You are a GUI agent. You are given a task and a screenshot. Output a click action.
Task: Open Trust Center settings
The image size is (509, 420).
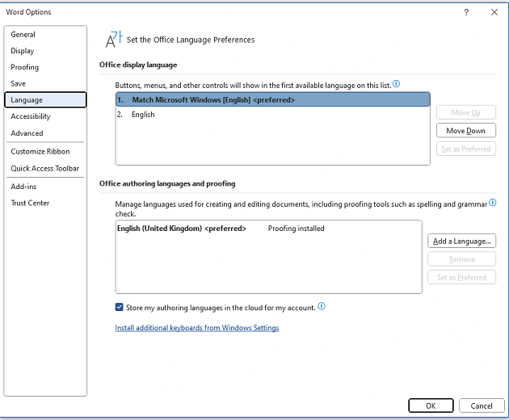45,203
